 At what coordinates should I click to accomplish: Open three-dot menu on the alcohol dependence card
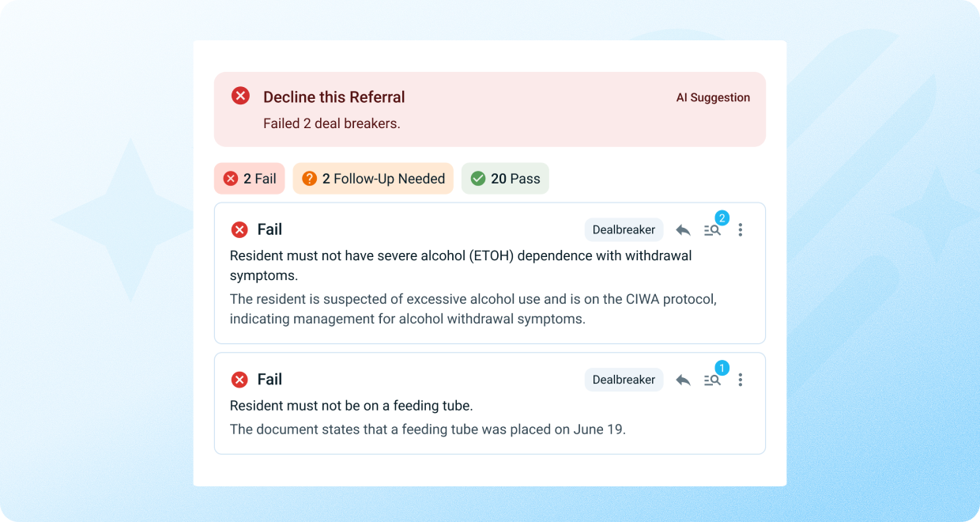click(741, 230)
